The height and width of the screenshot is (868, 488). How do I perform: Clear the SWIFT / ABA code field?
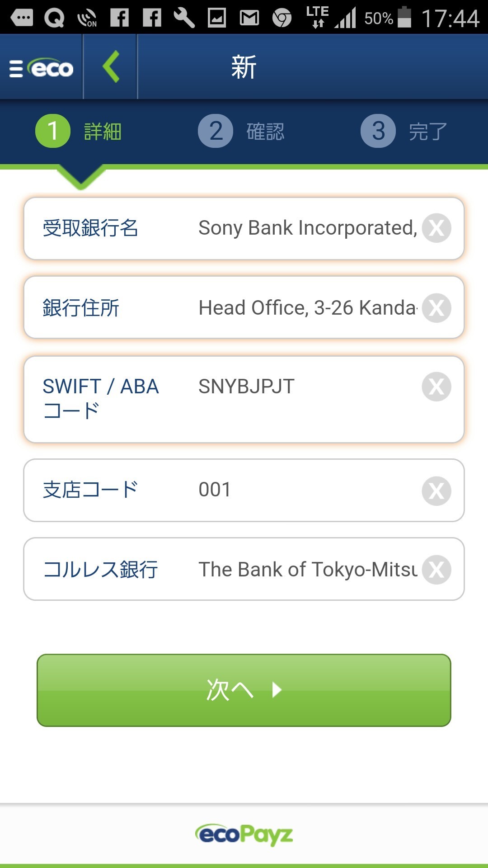[436, 387]
